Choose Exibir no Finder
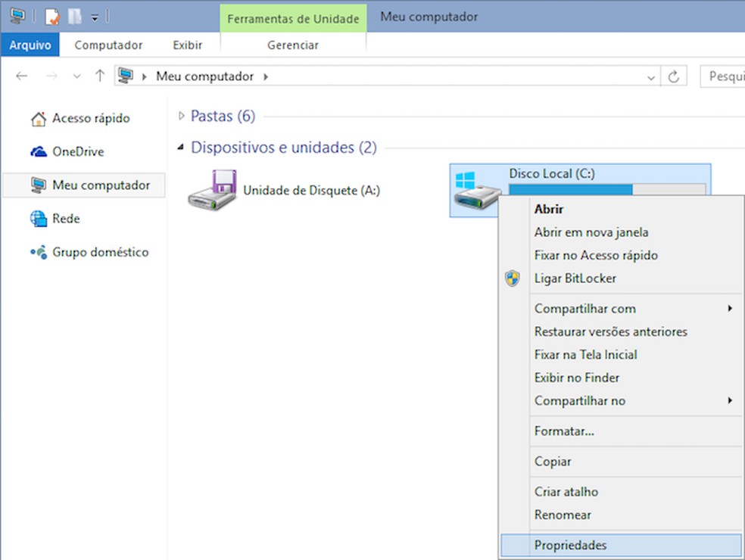 tap(621, 378)
